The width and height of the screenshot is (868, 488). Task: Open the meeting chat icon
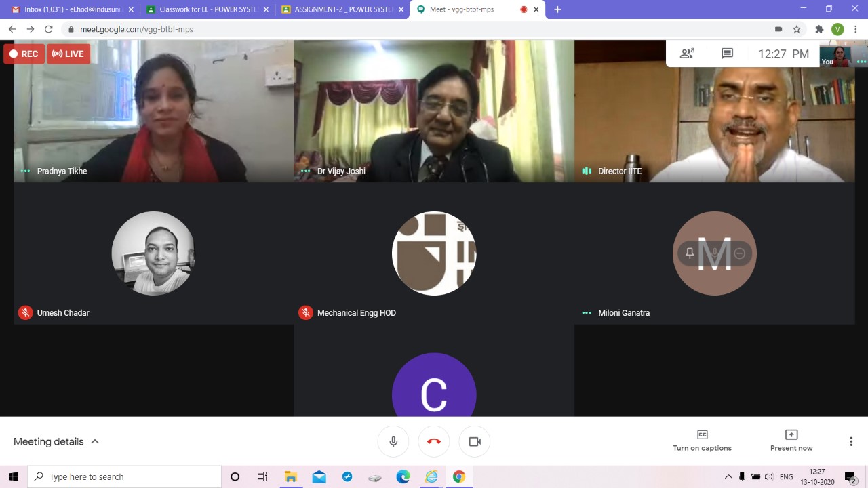tap(727, 54)
